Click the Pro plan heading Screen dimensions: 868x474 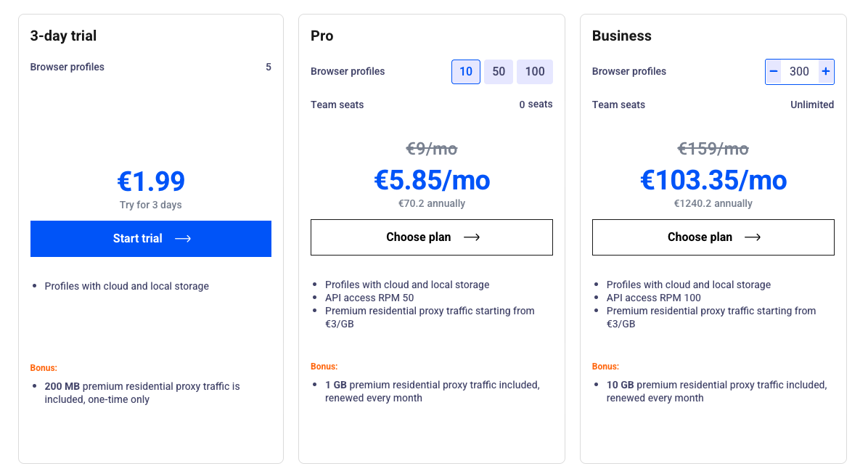[x=322, y=36]
